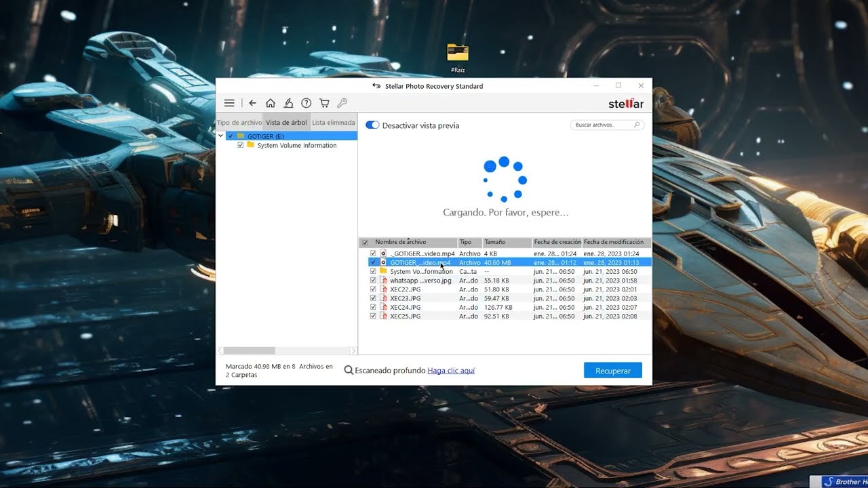Click the System Volume Information folder icon in tree

250,145
